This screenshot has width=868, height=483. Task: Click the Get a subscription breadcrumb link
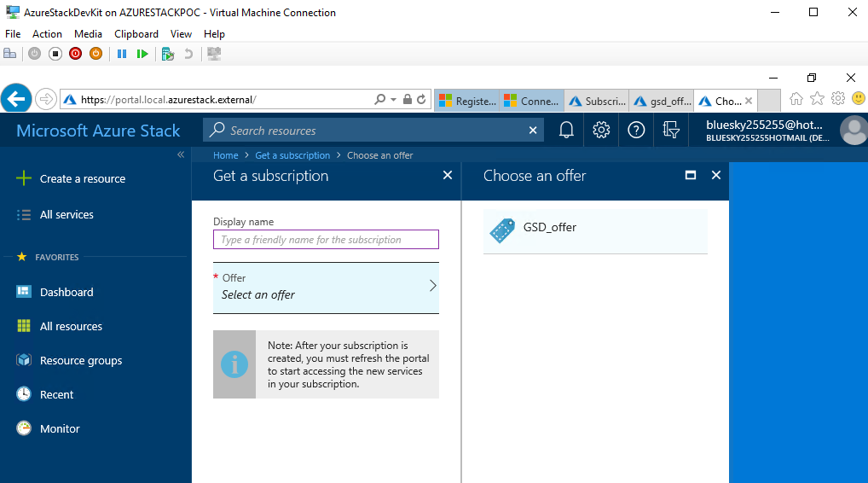(x=292, y=155)
